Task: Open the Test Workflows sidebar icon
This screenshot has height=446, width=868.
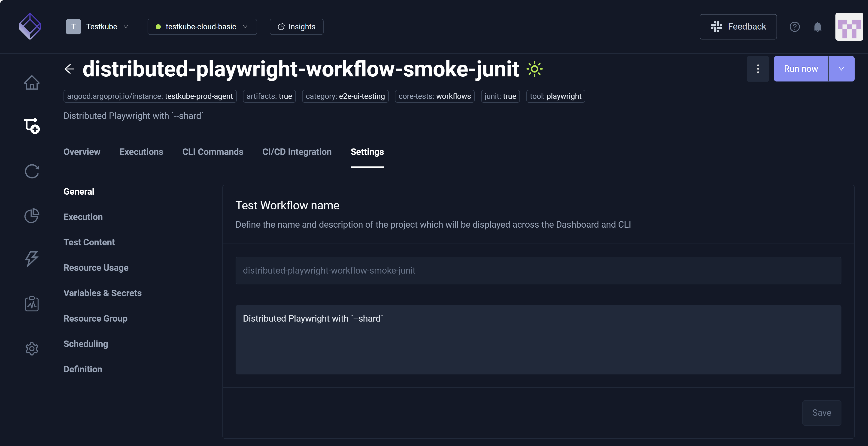Action: tap(32, 126)
